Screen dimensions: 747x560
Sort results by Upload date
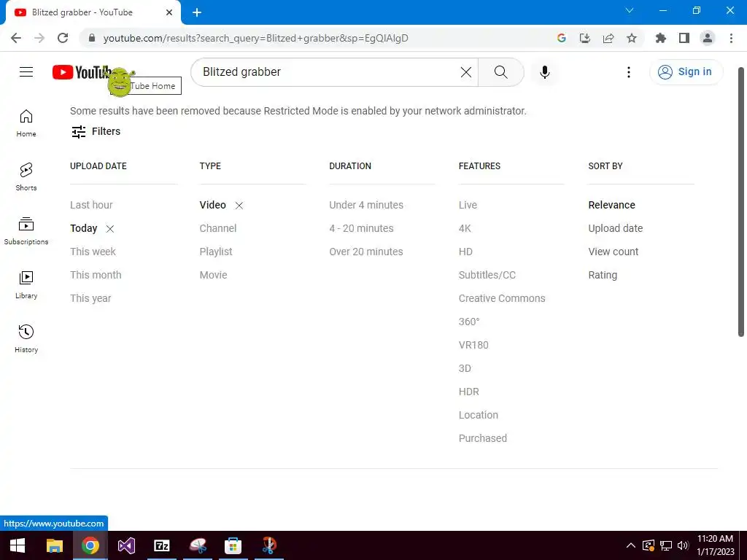coord(616,228)
